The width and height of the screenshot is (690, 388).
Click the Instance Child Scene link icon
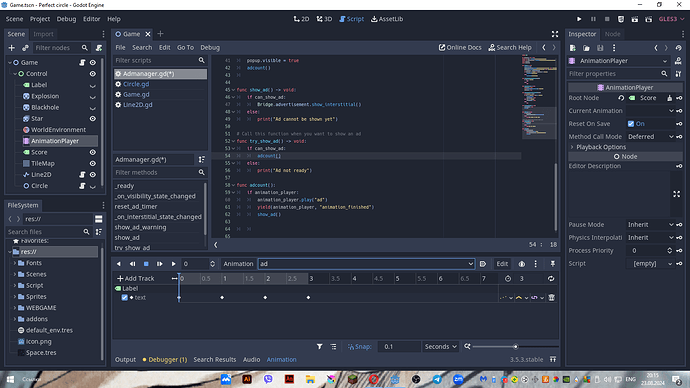pyautogui.click(x=25, y=48)
